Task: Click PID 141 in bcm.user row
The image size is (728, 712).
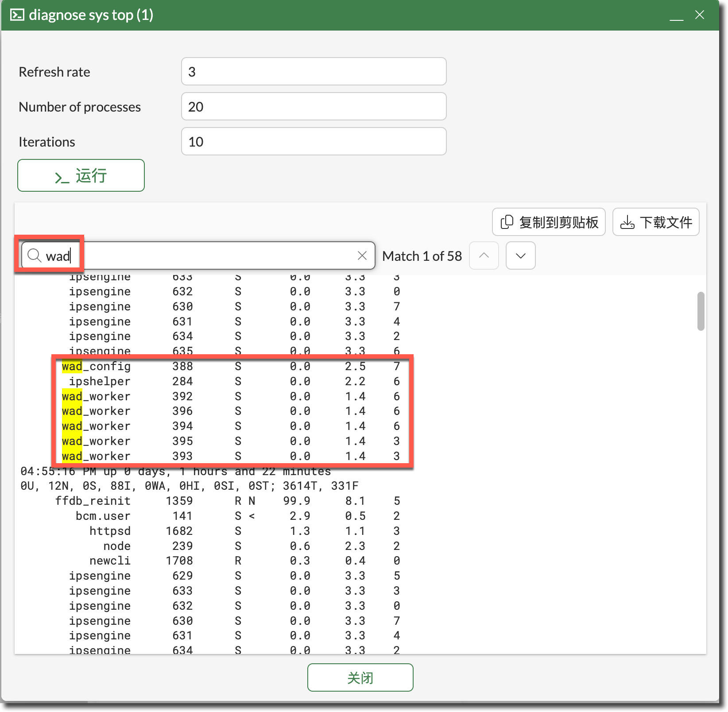Action: coord(182,516)
